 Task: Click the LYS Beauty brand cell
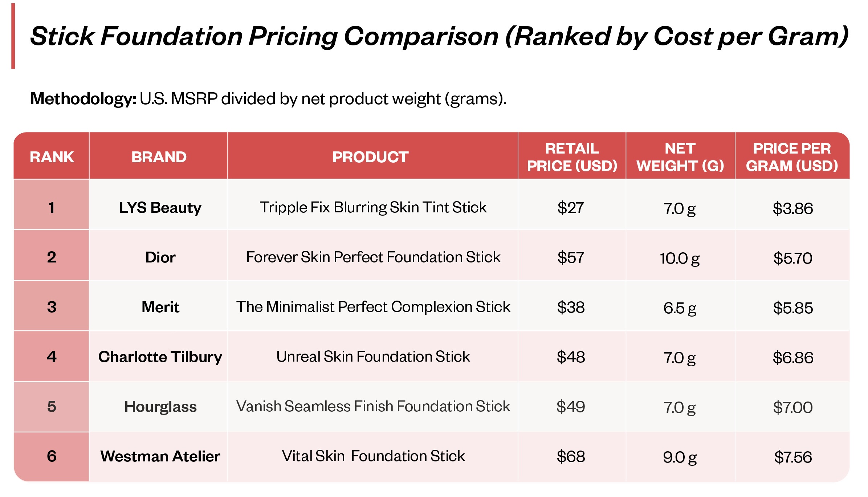tap(160, 208)
